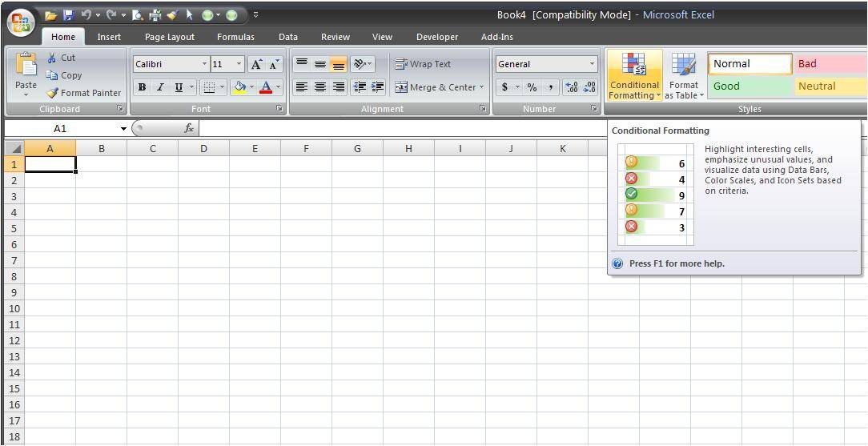Open the Merge & Center dropdown arrow

click(x=481, y=86)
